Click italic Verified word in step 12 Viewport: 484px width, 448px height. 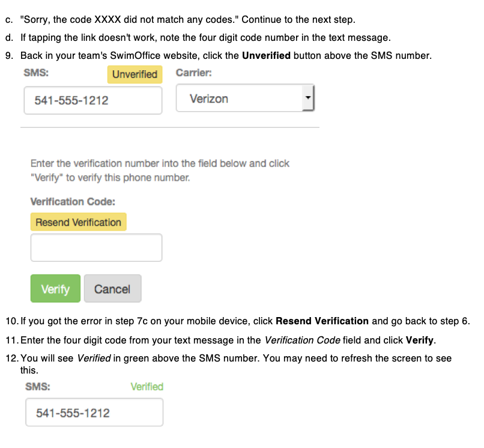pos(94,358)
